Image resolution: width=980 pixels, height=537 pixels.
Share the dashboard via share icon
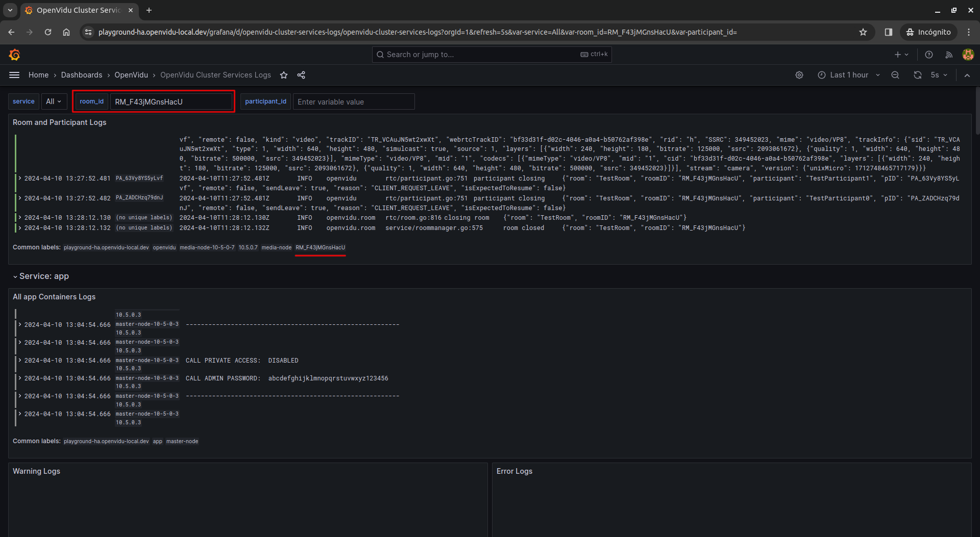click(x=301, y=75)
